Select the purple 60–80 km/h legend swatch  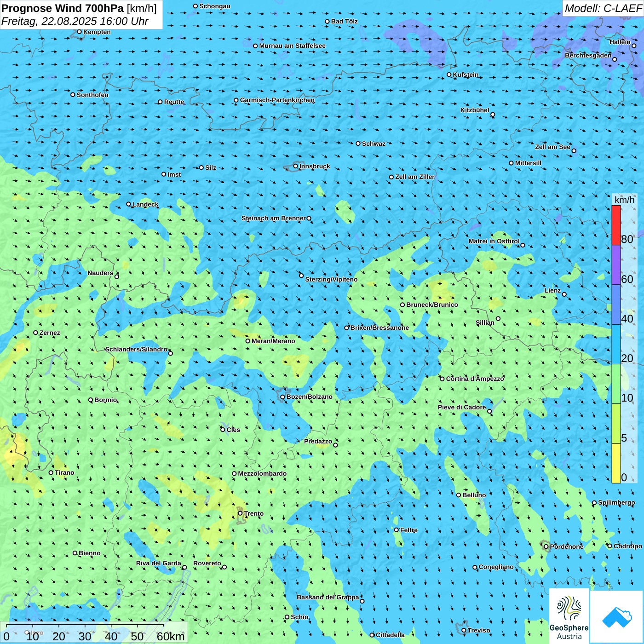[616, 265]
